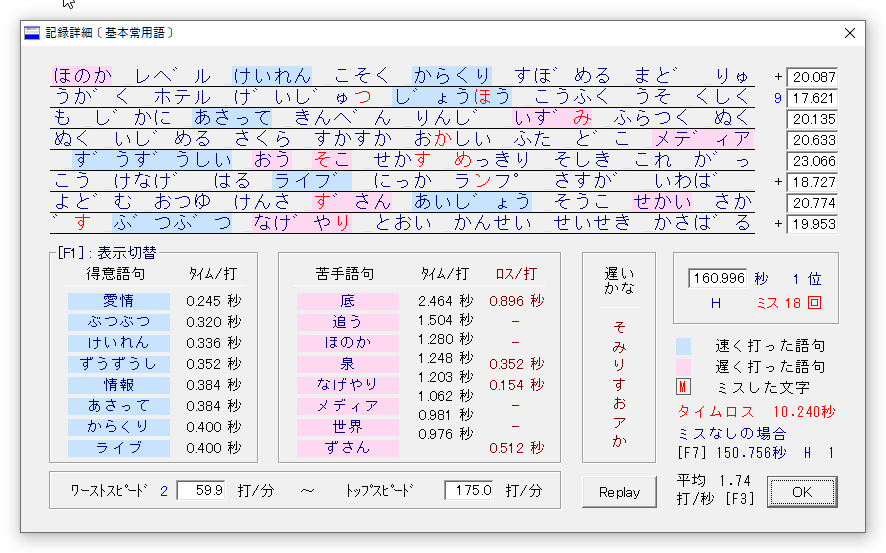This screenshot has width=886, height=553.
Task: Select 情報 in the strong words list
Action: click(119, 385)
